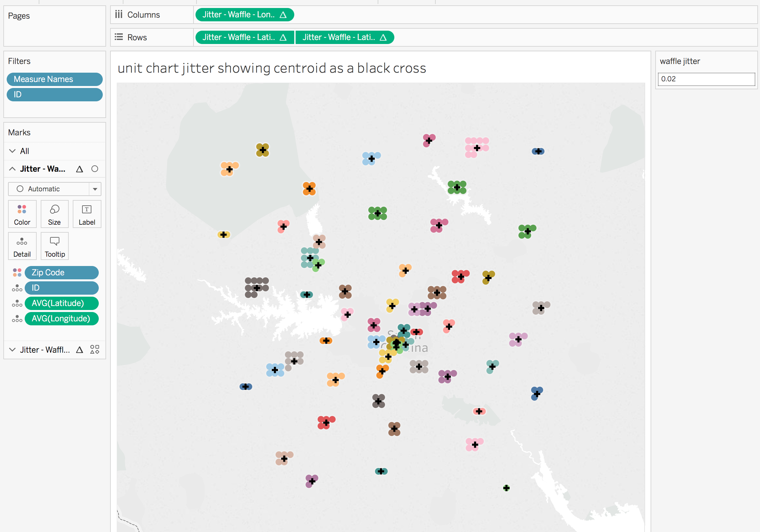Screen dimensions: 760x532
Task: Select the Measure Names filter pill
Action: tap(55, 79)
